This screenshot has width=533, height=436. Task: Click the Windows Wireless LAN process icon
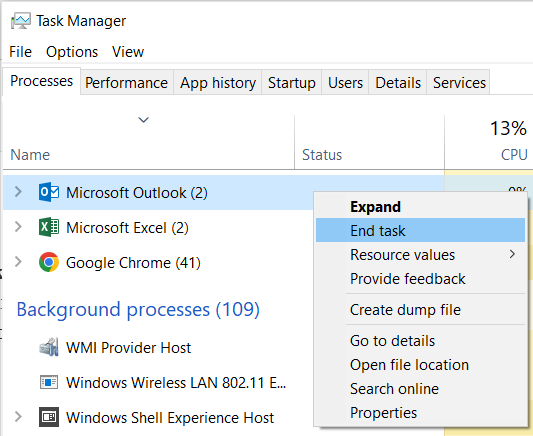(49, 382)
